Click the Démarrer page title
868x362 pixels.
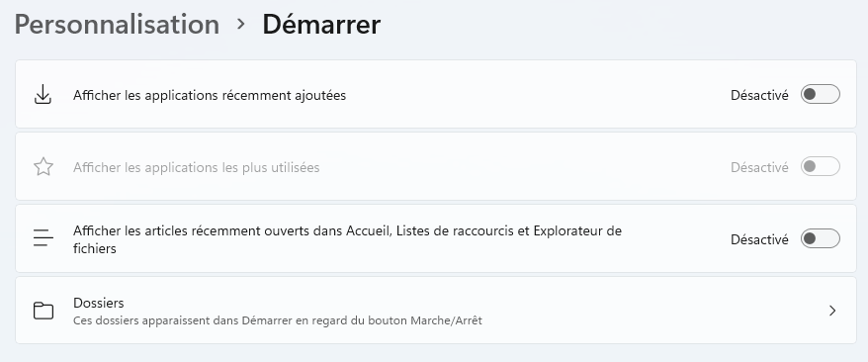point(321,25)
